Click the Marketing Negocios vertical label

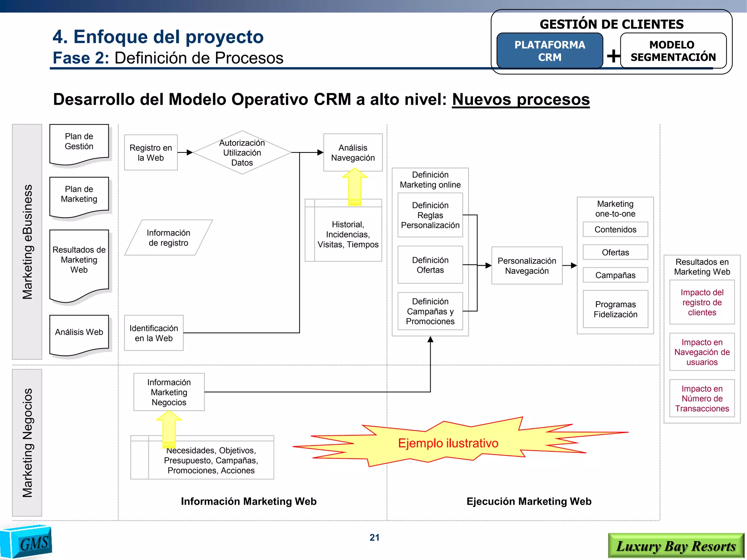click(x=27, y=443)
